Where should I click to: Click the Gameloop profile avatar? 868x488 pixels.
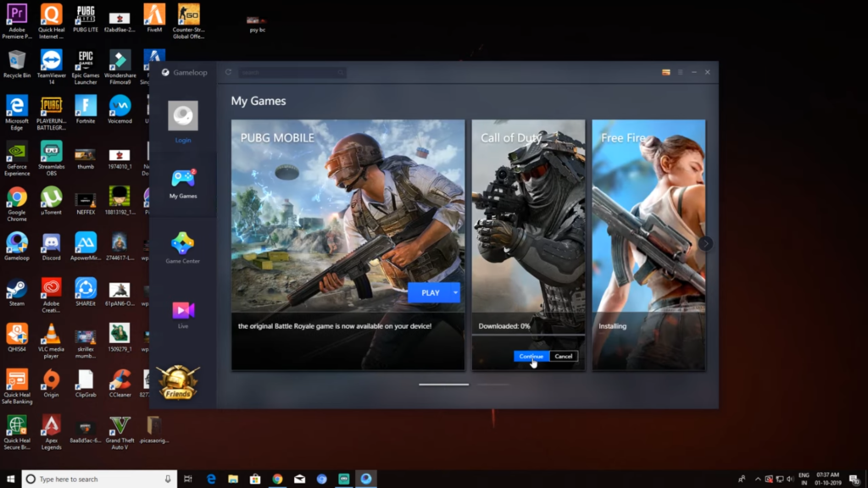pyautogui.click(x=183, y=115)
